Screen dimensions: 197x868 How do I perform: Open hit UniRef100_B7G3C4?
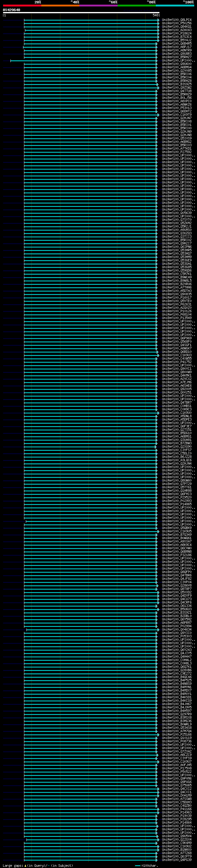tap(176, 37)
